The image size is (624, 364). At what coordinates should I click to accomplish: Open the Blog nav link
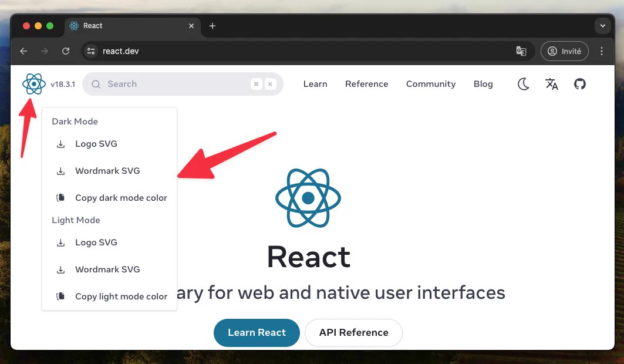[x=483, y=84]
